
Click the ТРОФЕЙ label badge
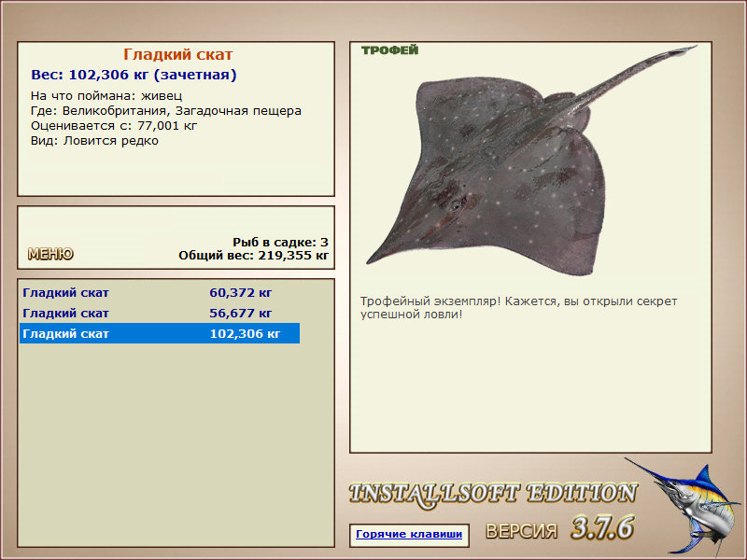[389, 50]
